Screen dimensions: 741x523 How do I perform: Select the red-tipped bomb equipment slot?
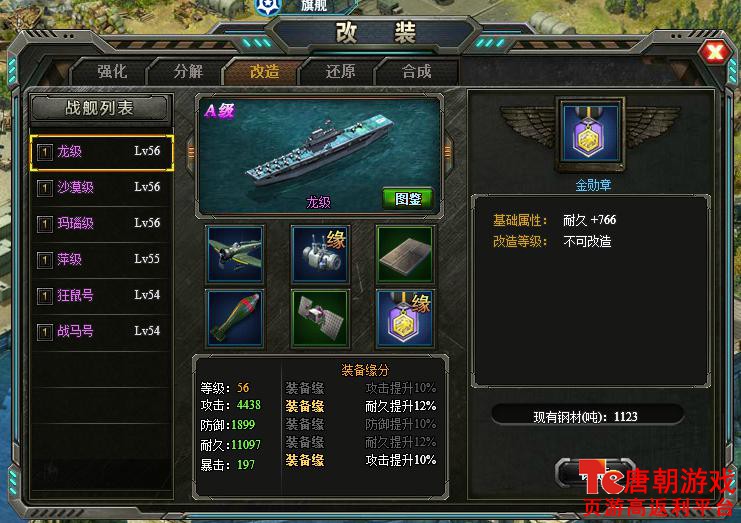(x=235, y=318)
